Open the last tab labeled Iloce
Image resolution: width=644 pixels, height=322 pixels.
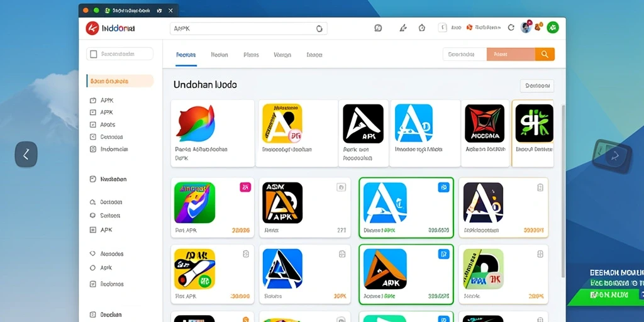(314, 55)
